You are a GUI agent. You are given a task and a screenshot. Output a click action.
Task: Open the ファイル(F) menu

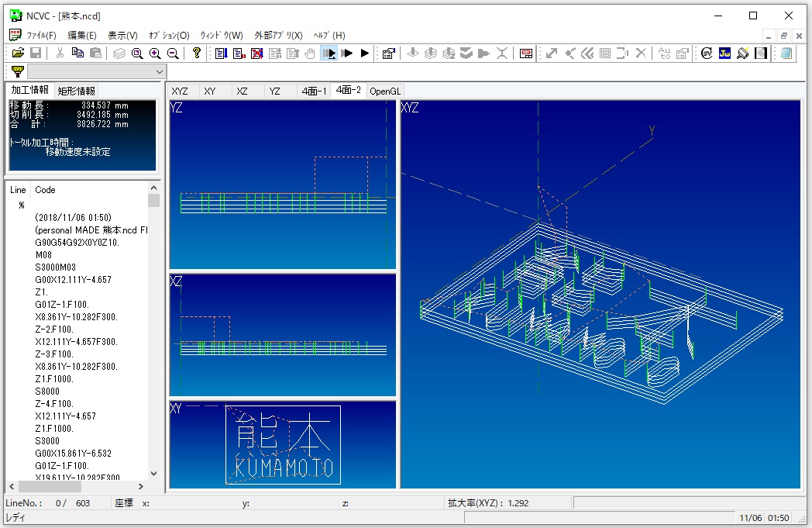coord(41,36)
